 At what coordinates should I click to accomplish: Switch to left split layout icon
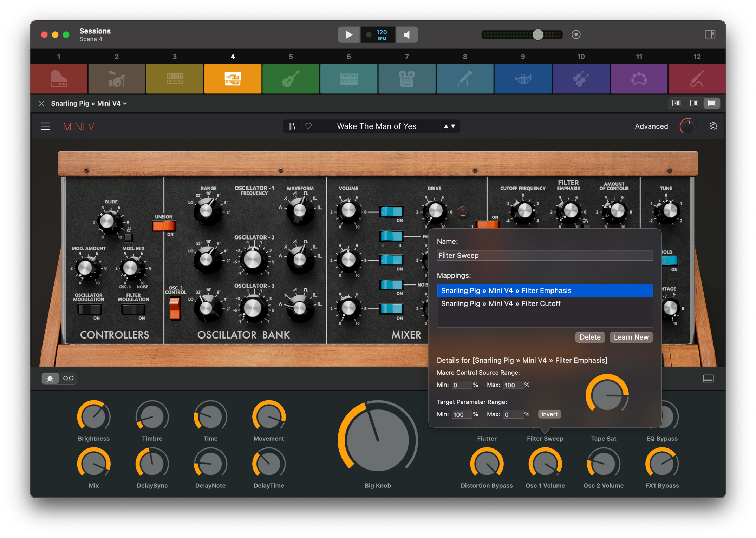click(x=677, y=103)
